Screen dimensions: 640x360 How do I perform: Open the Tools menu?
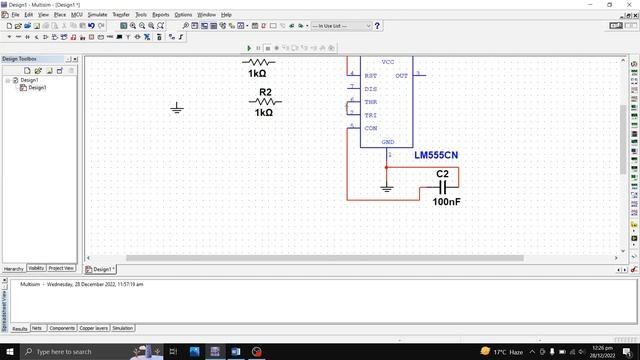click(x=141, y=15)
